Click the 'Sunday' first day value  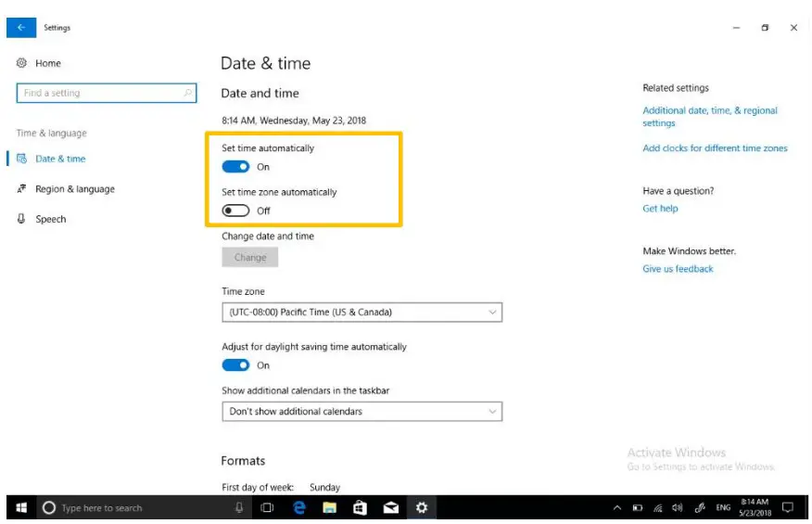[x=324, y=487]
